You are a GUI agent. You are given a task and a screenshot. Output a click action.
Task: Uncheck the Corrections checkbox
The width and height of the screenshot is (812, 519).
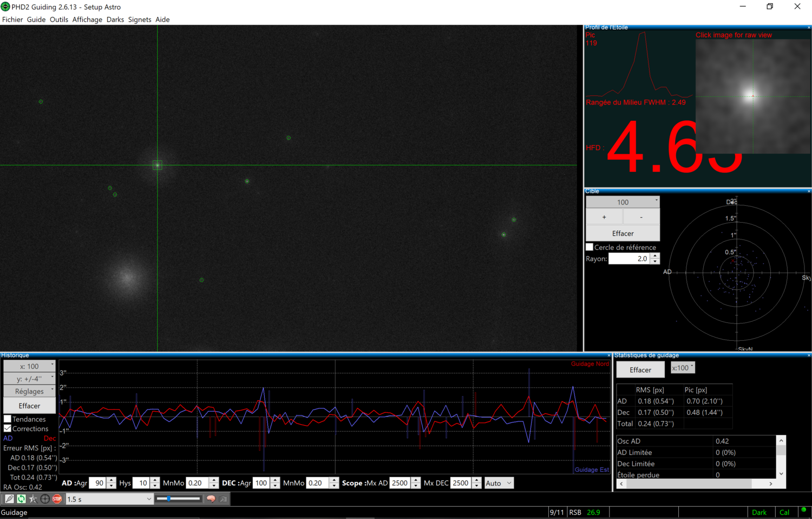(8, 429)
